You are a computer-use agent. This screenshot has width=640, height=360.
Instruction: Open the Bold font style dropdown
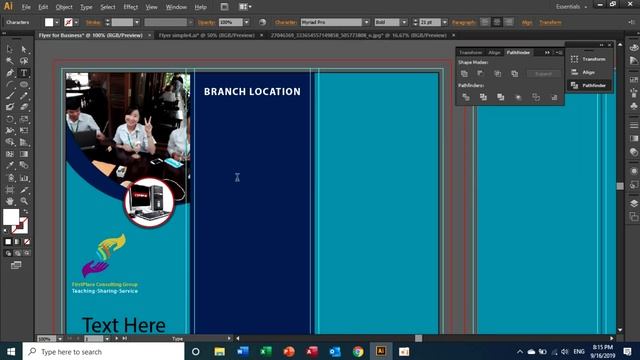pos(404,22)
